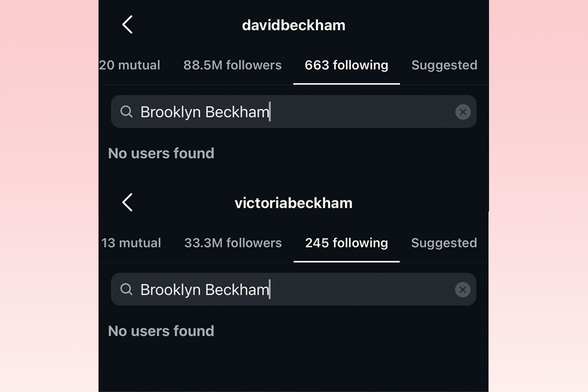Open the 20 mutual tab

(x=130, y=65)
